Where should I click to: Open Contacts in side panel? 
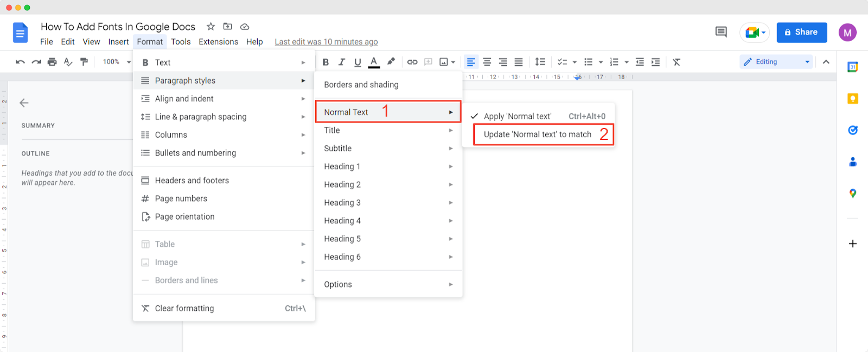point(853,162)
